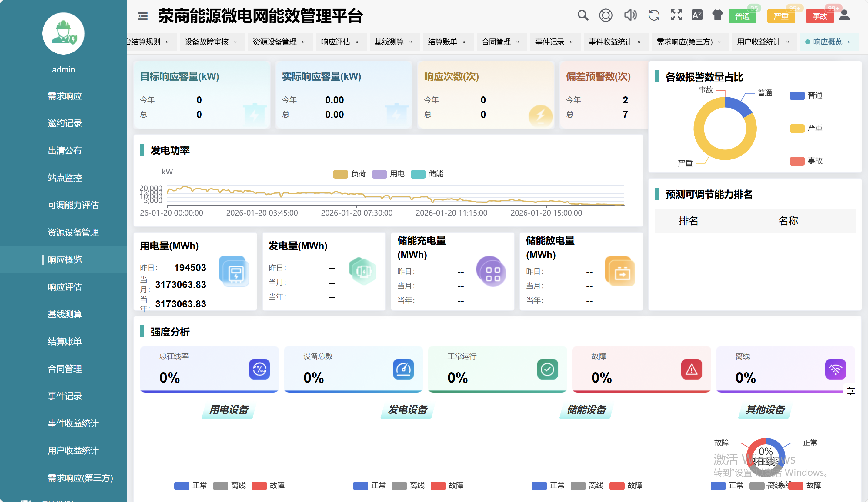Image resolution: width=868 pixels, height=502 pixels.
Task: Close the 响应评估 tab
Action: pyautogui.click(x=357, y=42)
